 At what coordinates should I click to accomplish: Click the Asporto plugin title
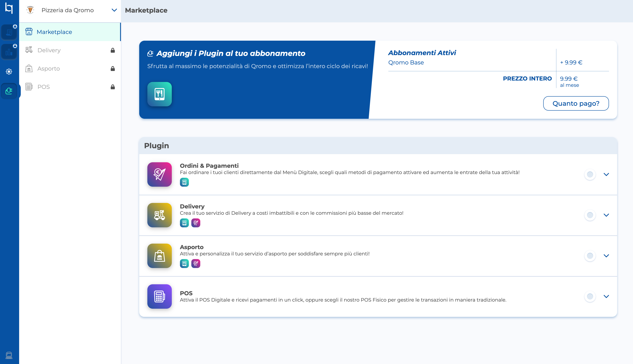(x=192, y=247)
